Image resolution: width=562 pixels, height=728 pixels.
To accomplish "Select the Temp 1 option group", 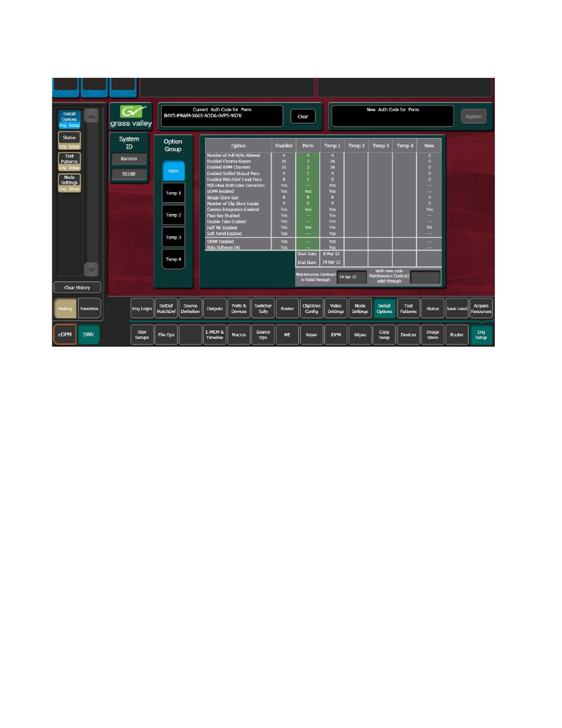I will pos(173,193).
